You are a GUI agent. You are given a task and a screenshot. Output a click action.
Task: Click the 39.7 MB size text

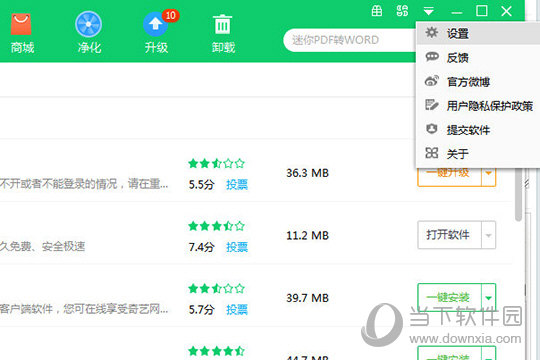(x=308, y=298)
